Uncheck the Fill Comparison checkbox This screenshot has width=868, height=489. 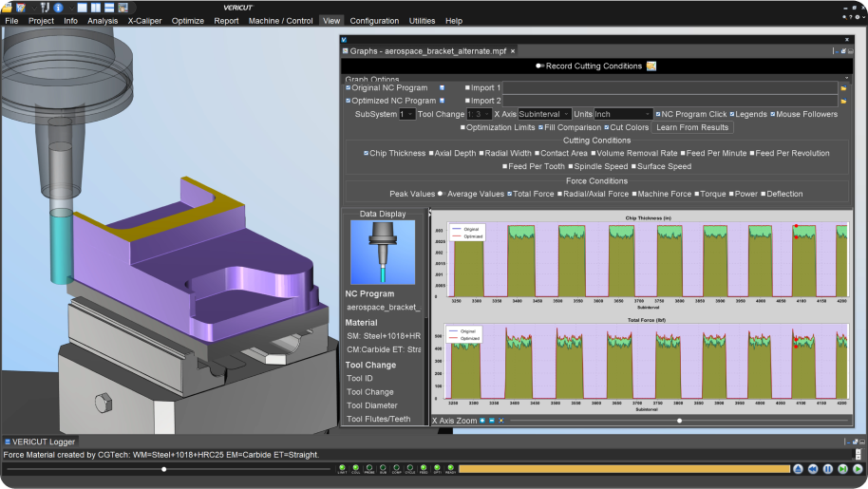coord(541,127)
